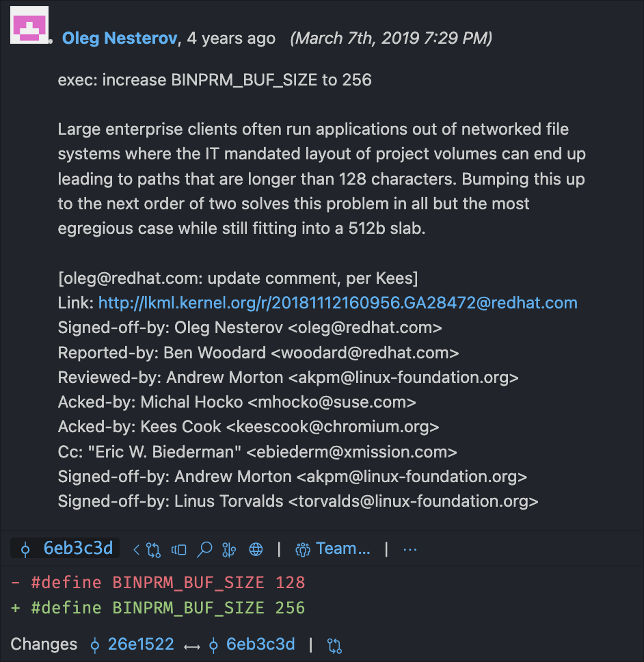Open the more actions ellipsis menu
Image resolution: width=644 pixels, height=662 pixels.
pyautogui.click(x=410, y=548)
